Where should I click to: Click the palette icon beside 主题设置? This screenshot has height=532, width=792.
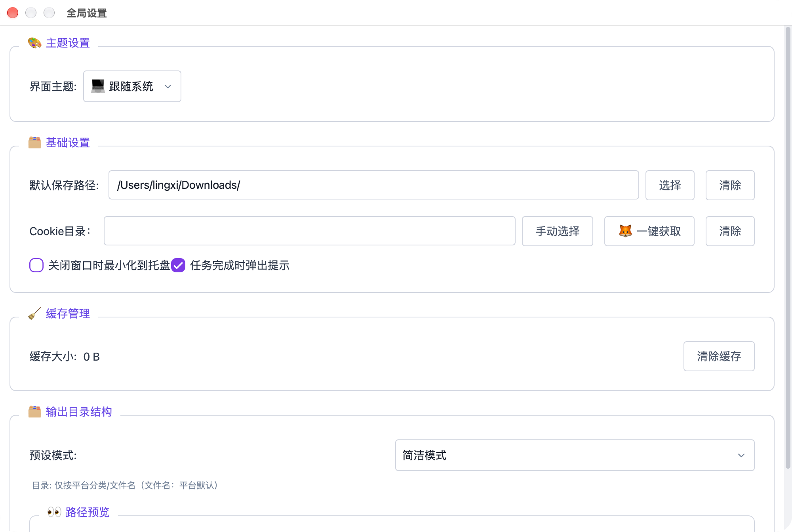pyautogui.click(x=35, y=43)
